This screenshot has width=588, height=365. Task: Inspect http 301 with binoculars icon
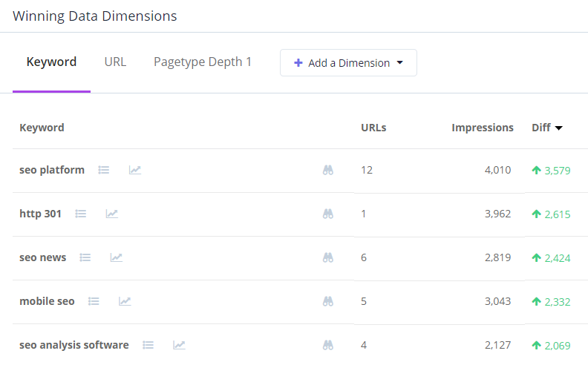(x=328, y=214)
